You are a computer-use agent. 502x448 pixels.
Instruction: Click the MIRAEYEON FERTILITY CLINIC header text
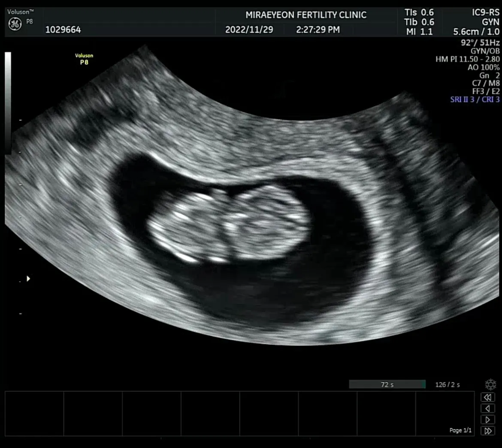point(306,15)
